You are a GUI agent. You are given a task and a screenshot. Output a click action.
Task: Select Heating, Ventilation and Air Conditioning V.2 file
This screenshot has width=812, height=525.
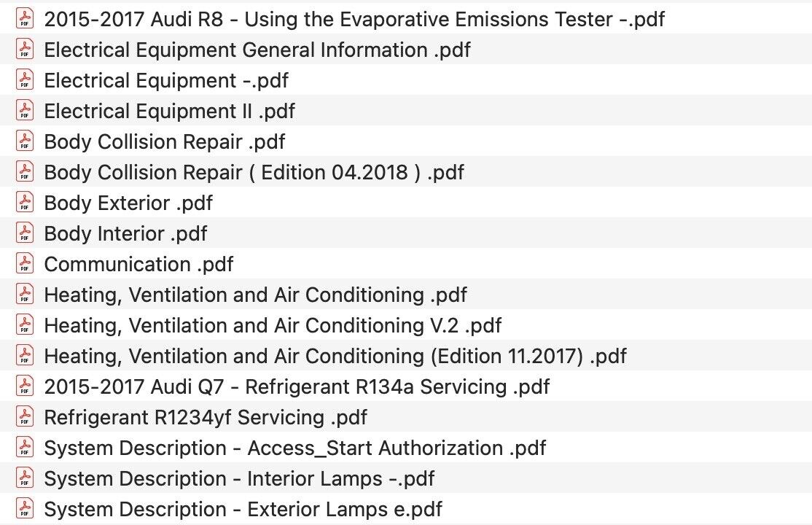273,325
